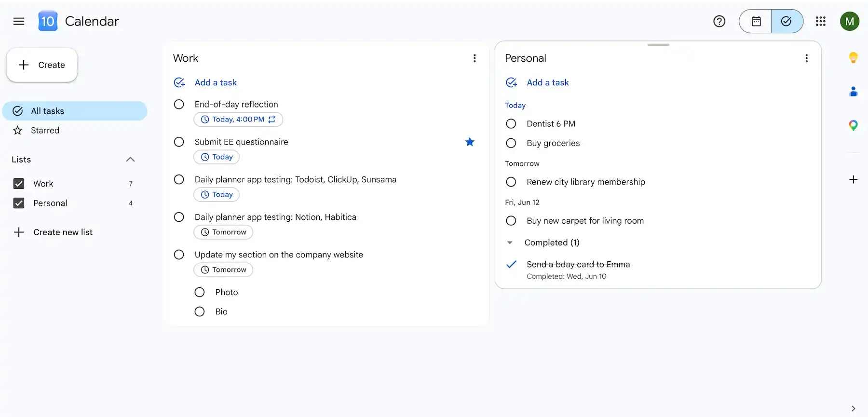
Task: Click Tomorrow chip under Notion, Habitica task
Action: coord(223,232)
